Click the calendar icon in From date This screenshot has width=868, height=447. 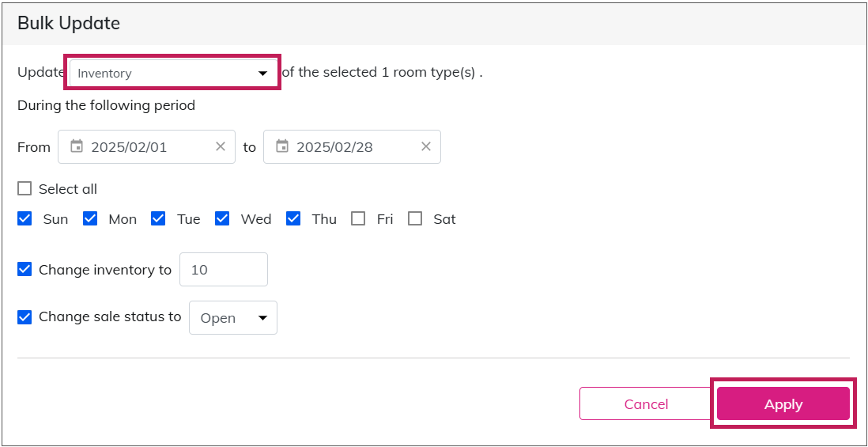[x=77, y=147]
